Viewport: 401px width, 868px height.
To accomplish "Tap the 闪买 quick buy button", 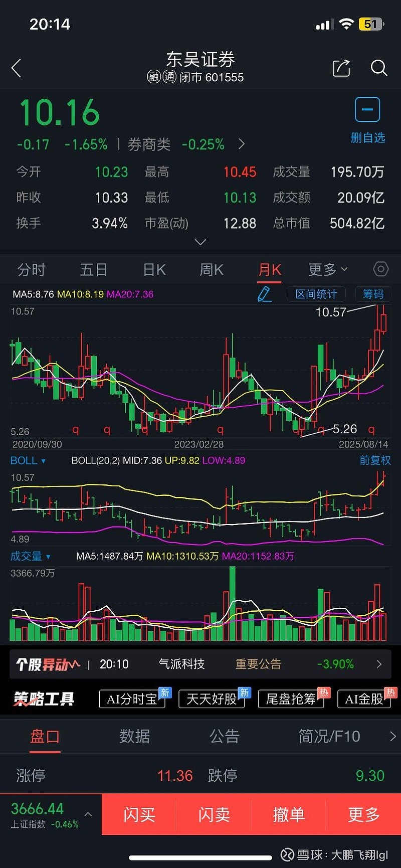I will [x=139, y=814].
